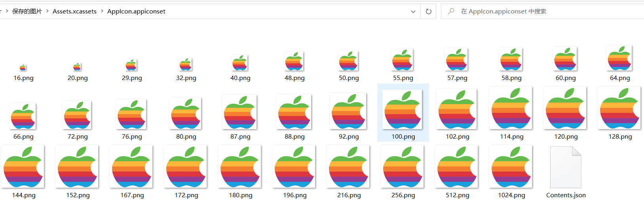This screenshot has width=644, height=221.
Task: Click the 100.png file name label
Action: click(x=403, y=137)
